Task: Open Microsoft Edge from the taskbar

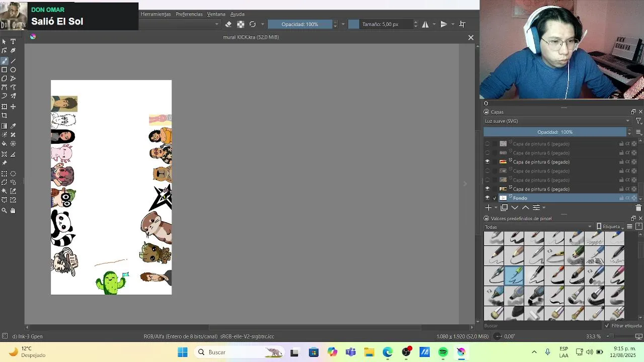Action: pyautogui.click(x=387, y=352)
